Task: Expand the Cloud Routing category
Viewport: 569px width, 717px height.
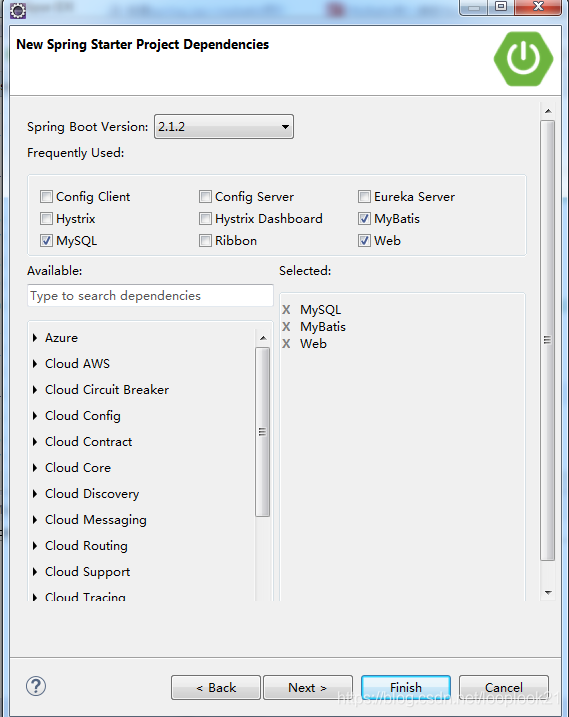Action: [35, 546]
